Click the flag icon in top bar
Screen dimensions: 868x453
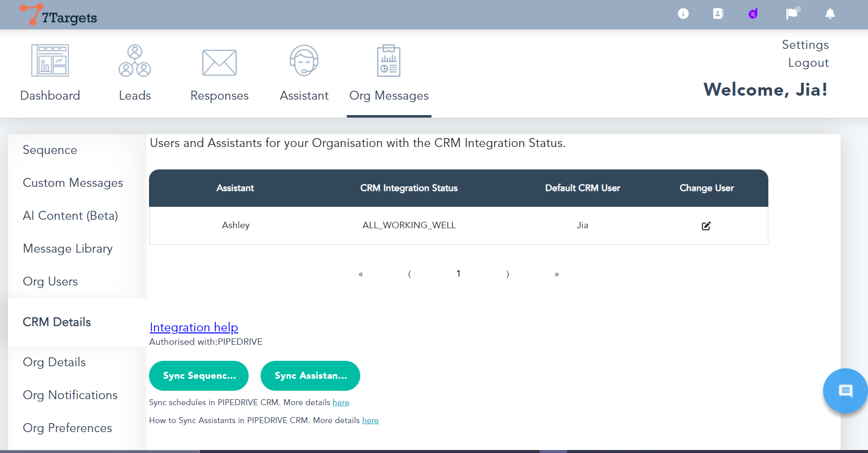[791, 14]
